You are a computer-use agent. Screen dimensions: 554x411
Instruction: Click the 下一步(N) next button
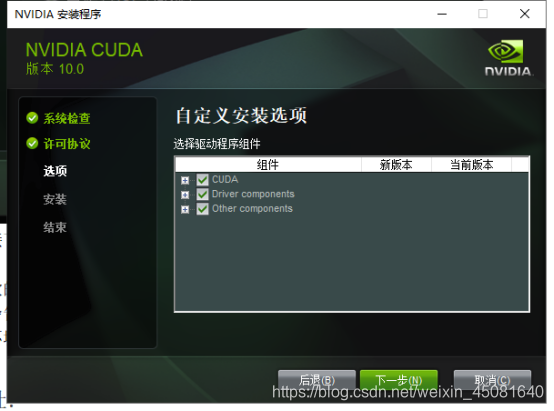[399, 380]
